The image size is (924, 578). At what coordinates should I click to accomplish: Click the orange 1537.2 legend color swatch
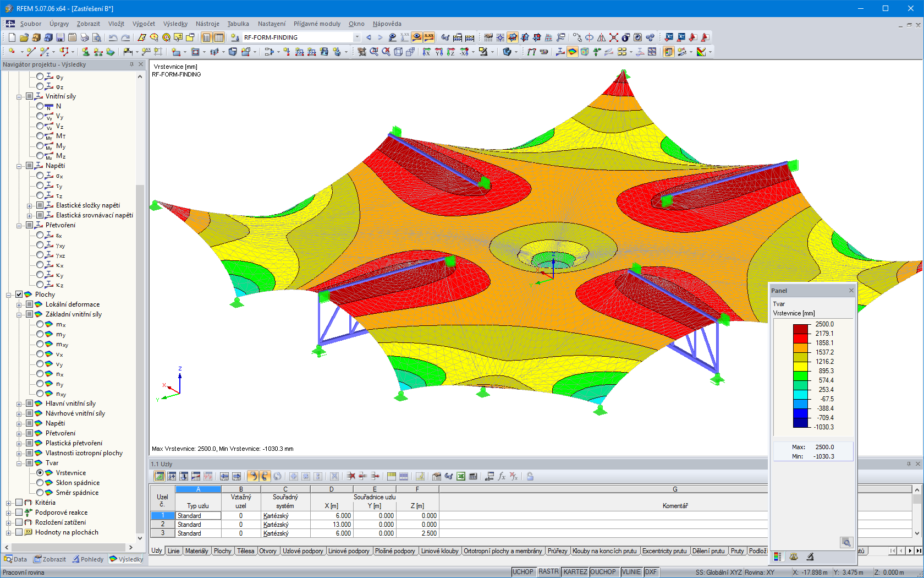tap(800, 347)
